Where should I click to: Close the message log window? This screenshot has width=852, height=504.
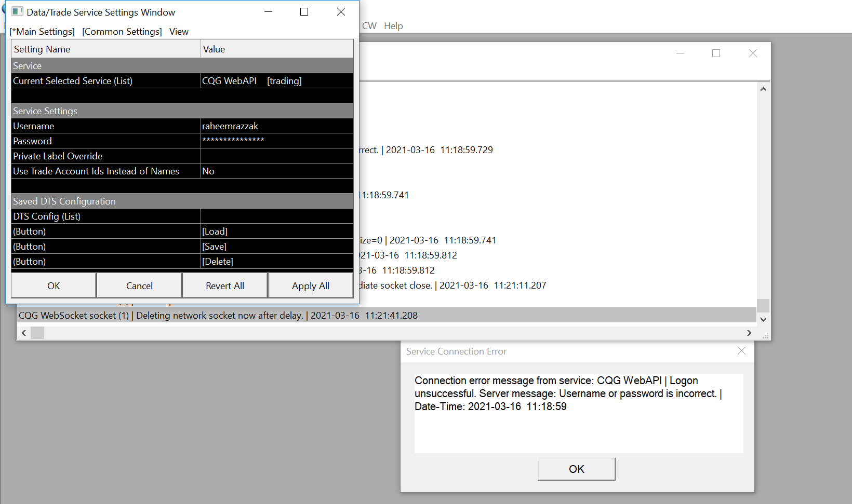click(x=753, y=53)
